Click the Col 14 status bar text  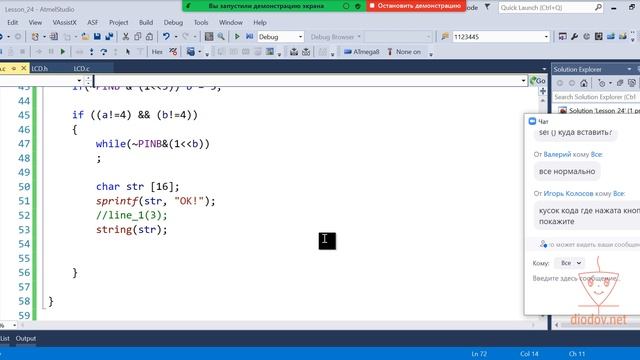click(x=529, y=354)
